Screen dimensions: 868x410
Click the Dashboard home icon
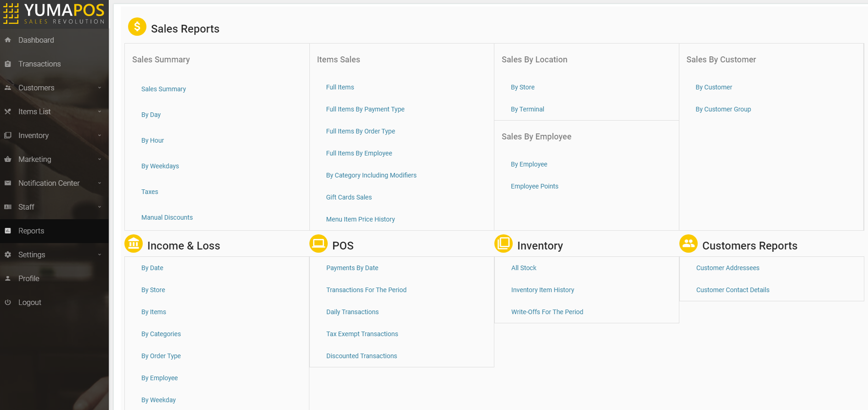tap(8, 40)
